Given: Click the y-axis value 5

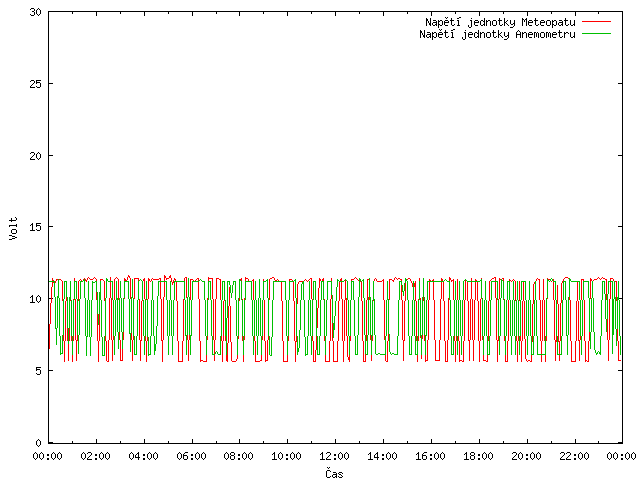Looking at the screenshot, I should (x=38, y=371).
